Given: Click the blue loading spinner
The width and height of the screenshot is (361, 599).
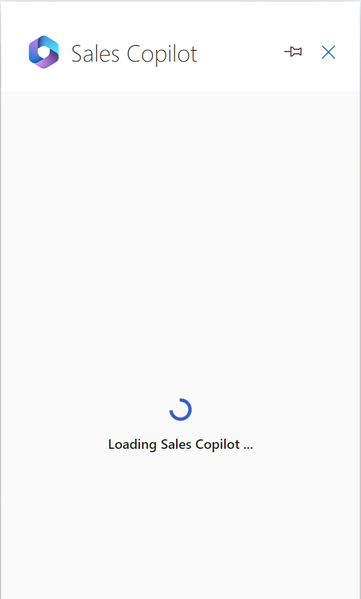Looking at the screenshot, I should (x=180, y=410).
